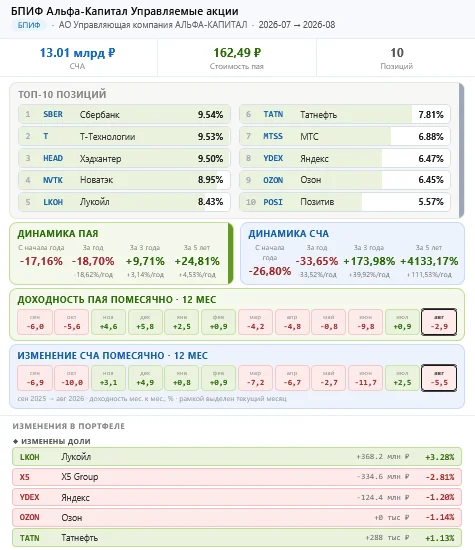Select the Озон −1.14% change row

click(x=237, y=517)
